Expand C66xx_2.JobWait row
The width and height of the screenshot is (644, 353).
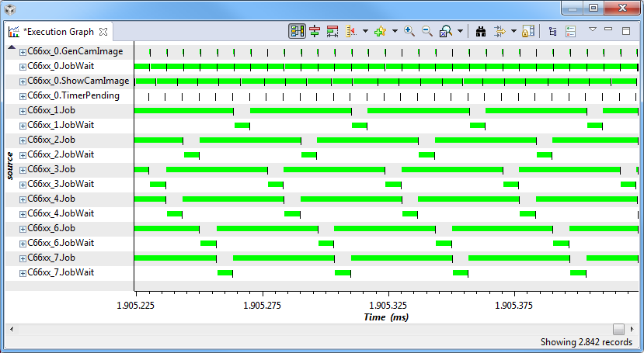pyautogui.click(x=23, y=155)
